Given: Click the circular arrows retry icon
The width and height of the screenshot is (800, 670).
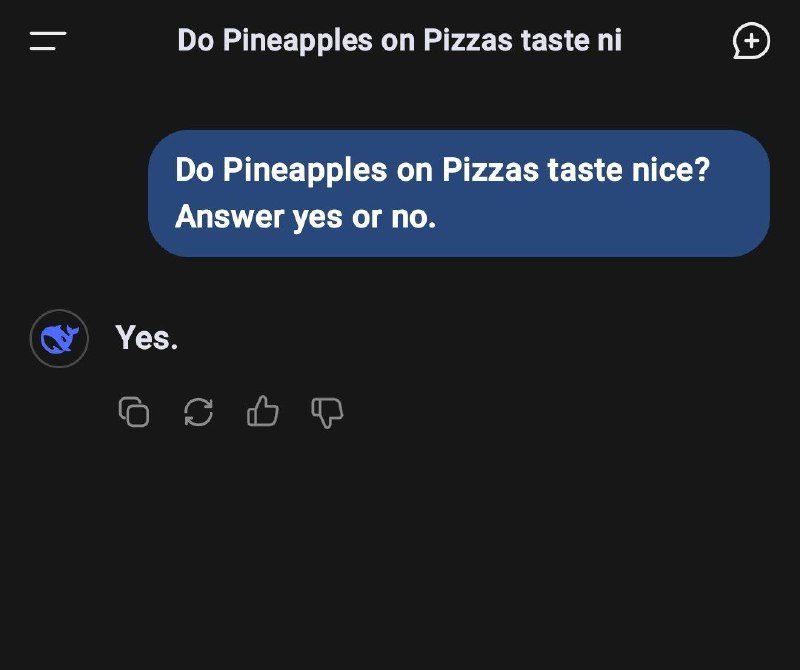Looking at the screenshot, I should point(198,412).
